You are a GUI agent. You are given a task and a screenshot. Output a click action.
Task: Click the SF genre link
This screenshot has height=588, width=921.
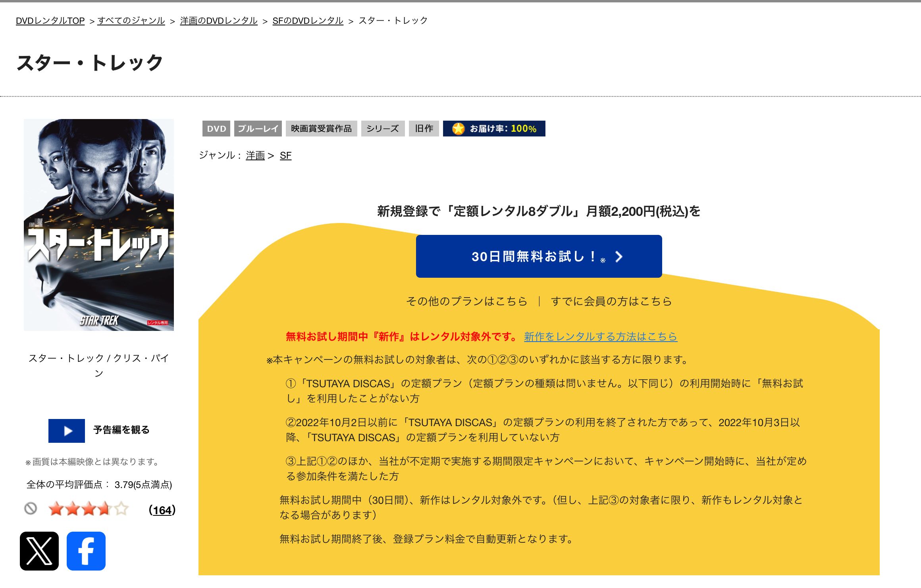pos(285,155)
